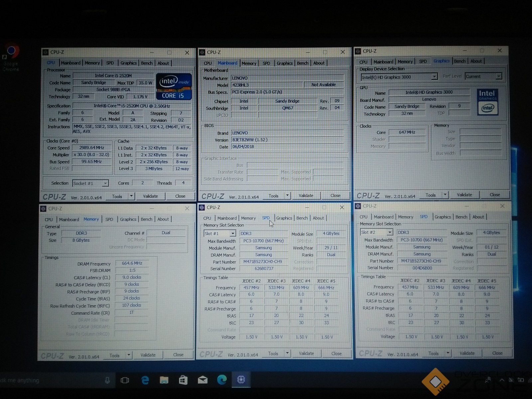
Task: Click serial number '626B0737' in Slot #1 window
Action: click(x=264, y=269)
